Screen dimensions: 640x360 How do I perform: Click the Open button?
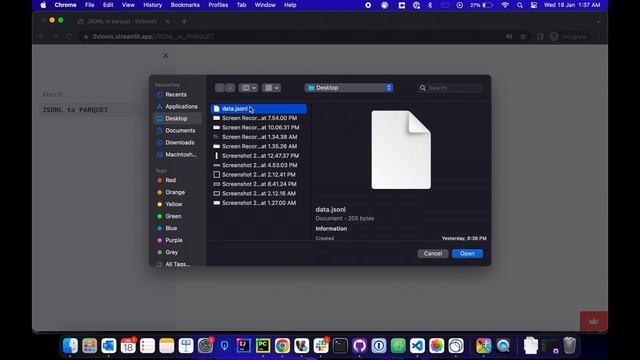click(x=467, y=253)
